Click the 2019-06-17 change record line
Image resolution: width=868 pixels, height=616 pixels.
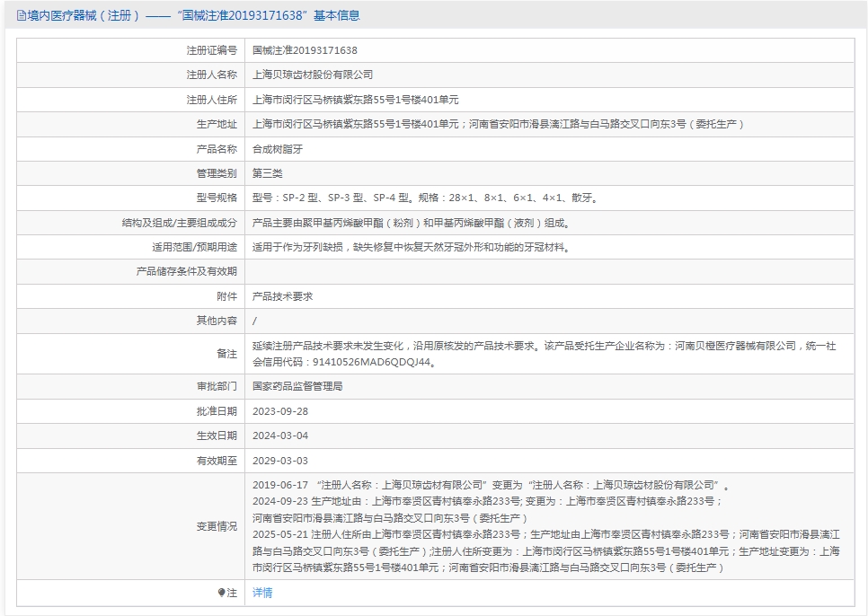[x=491, y=485]
